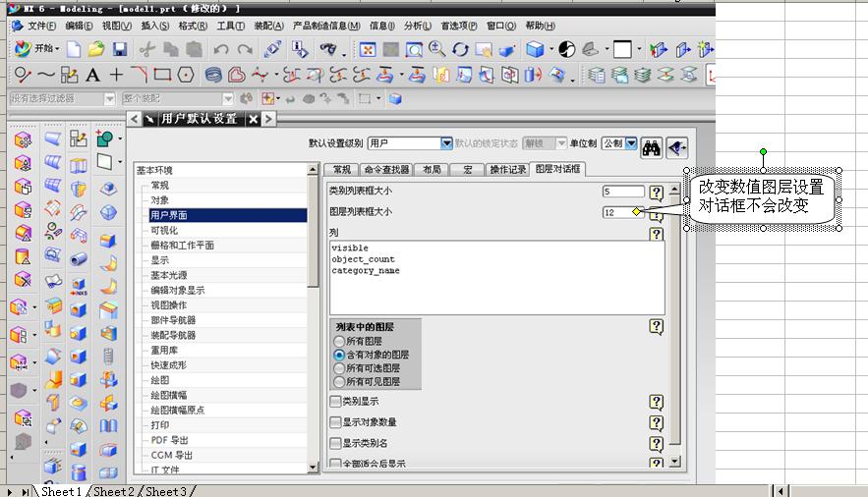
Task: Enable the 类别显示 checkbox
Action: 335,402
